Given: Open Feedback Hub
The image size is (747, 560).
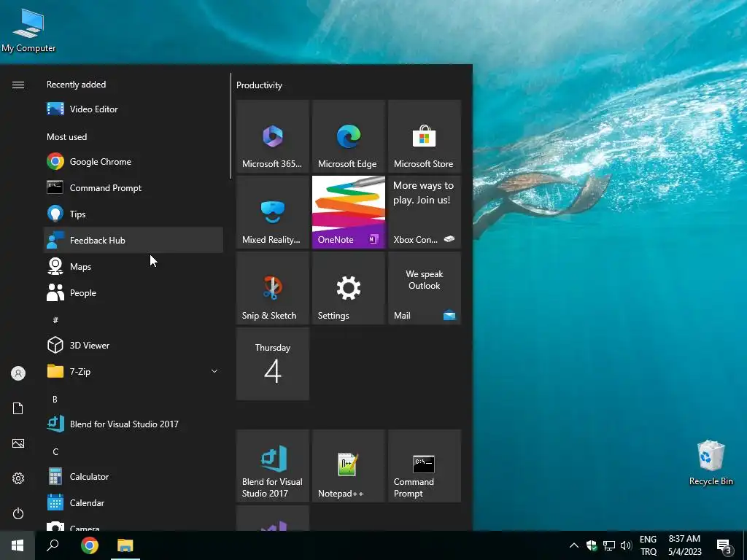Looking at the screenshot, I should [133, 240].
